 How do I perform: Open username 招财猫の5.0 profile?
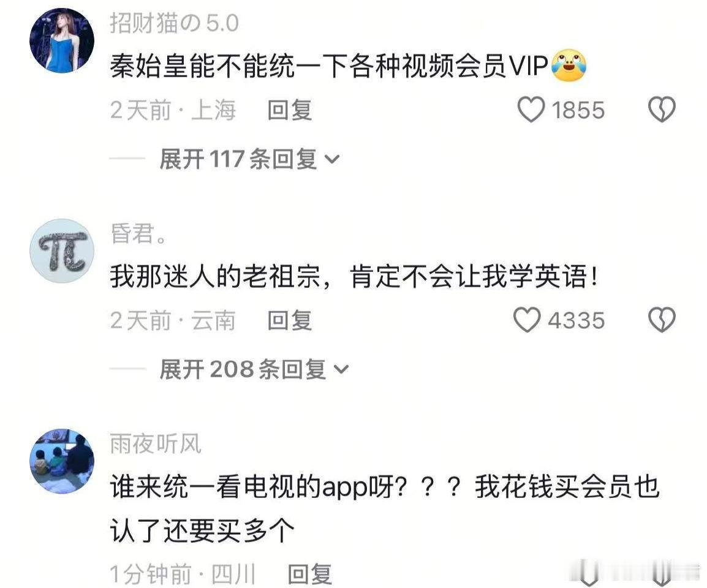[x=175, y=23]
